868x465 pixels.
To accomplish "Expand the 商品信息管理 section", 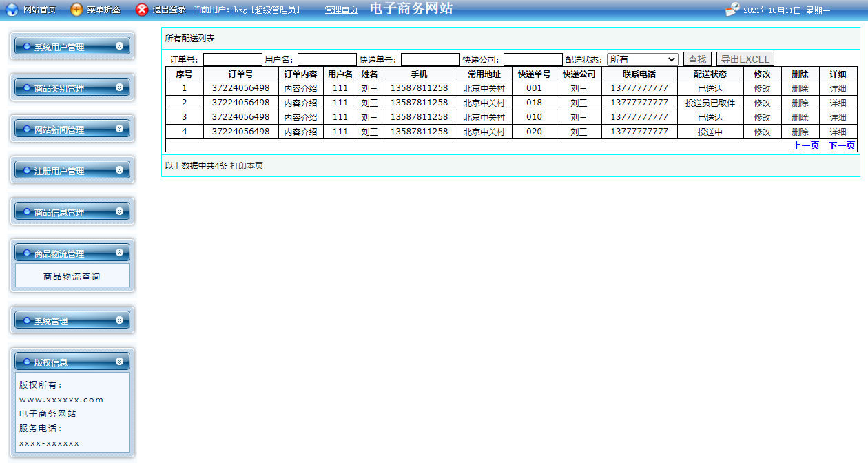I will click(x=72, y=212).
